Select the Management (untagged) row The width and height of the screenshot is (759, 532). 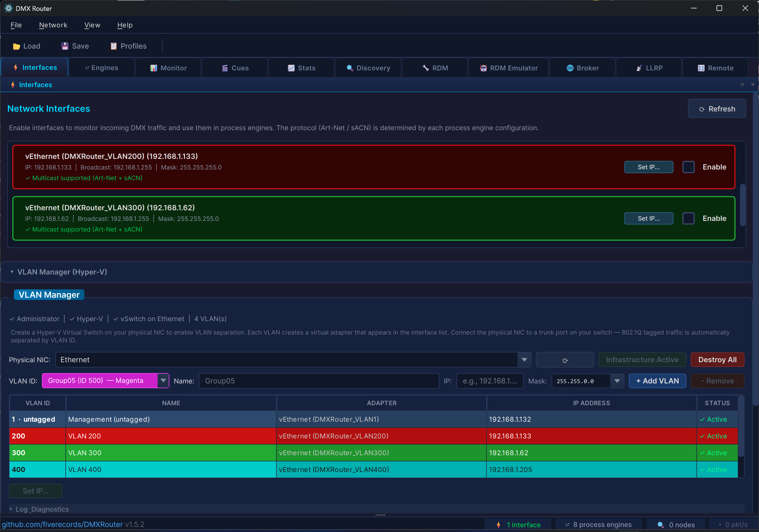click(374, 419)
